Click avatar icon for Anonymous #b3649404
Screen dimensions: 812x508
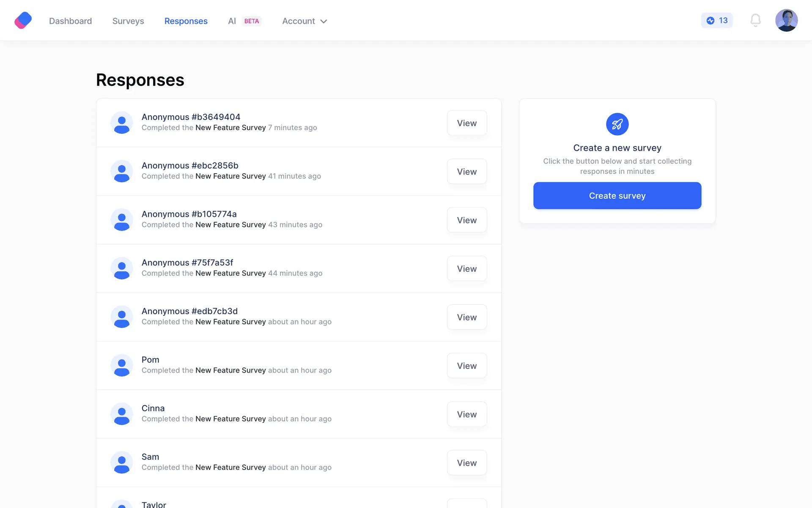122,123
